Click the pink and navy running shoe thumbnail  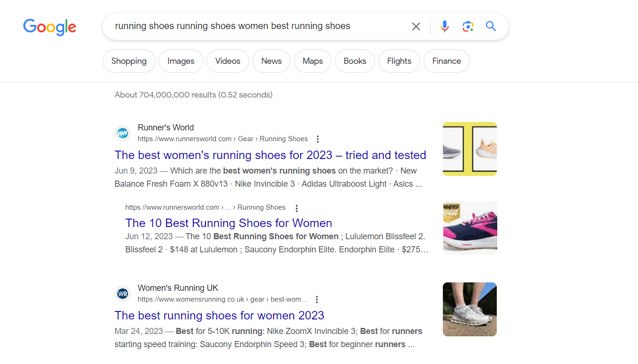(x=470, y=227)
